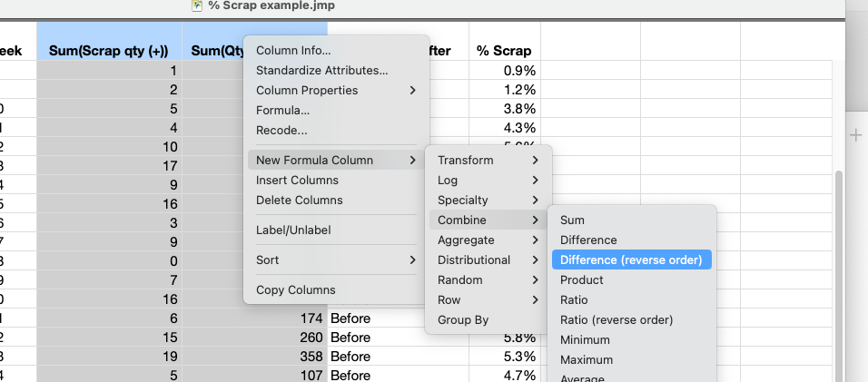Select the Group By option
This screenshot has height=382, width=868.
point(463,320)
